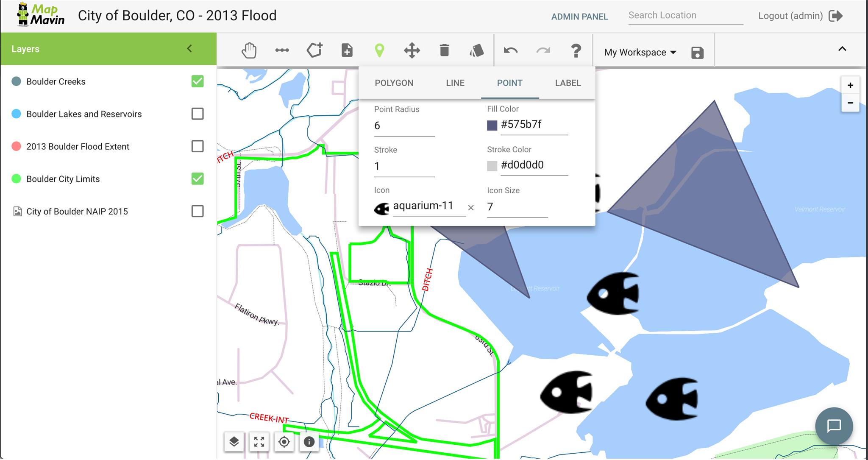Switch to the LABEL styling tab

pyautogui.click(x=568, y=83)
